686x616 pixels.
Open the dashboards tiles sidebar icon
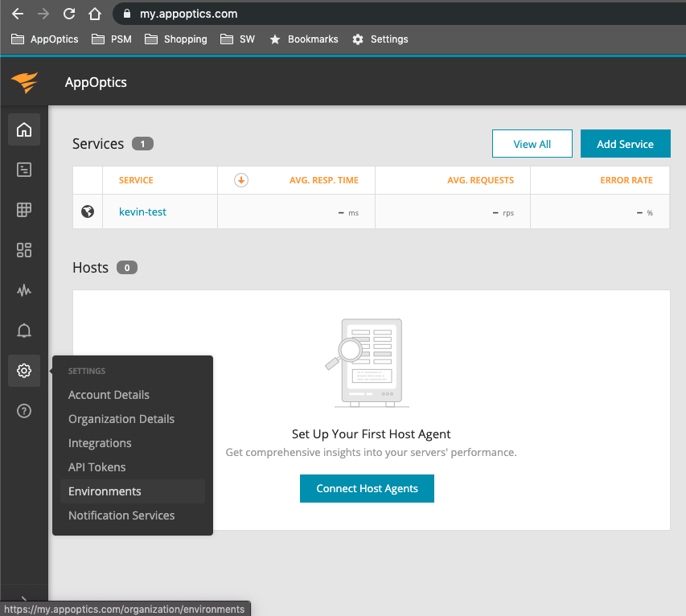(x=24, y=250)
